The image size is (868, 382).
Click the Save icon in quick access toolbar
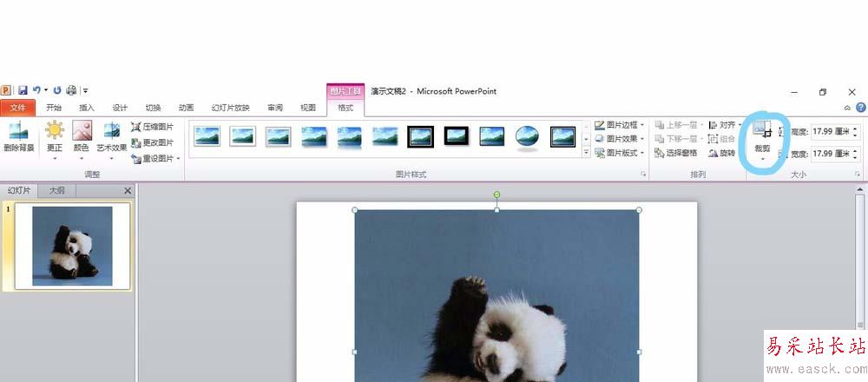(23, 90)
